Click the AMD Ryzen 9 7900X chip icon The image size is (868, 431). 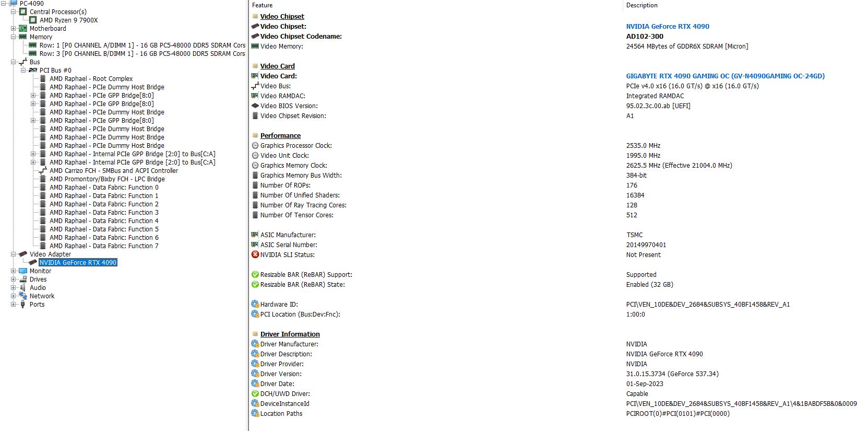pyautogui.click(x=33, y=20)
